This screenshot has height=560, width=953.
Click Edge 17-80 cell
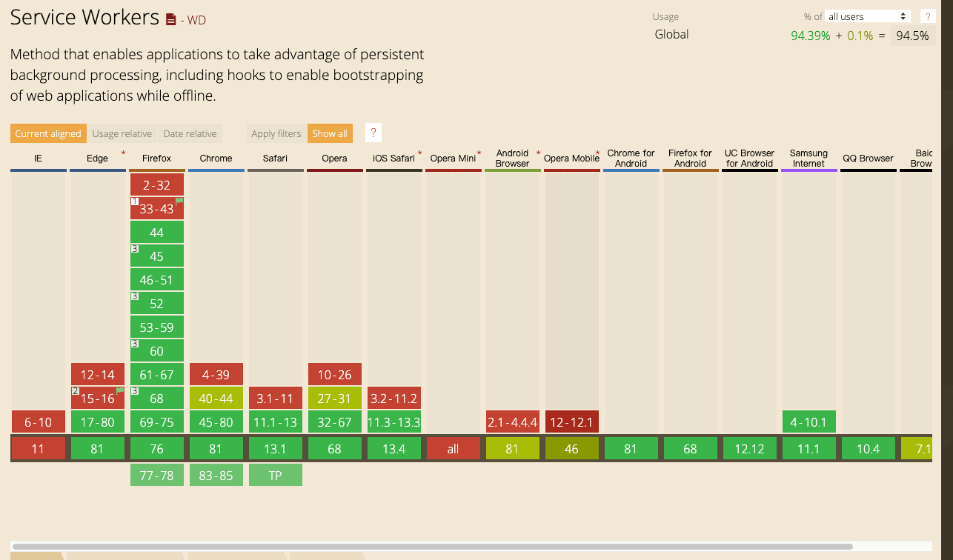98,422
